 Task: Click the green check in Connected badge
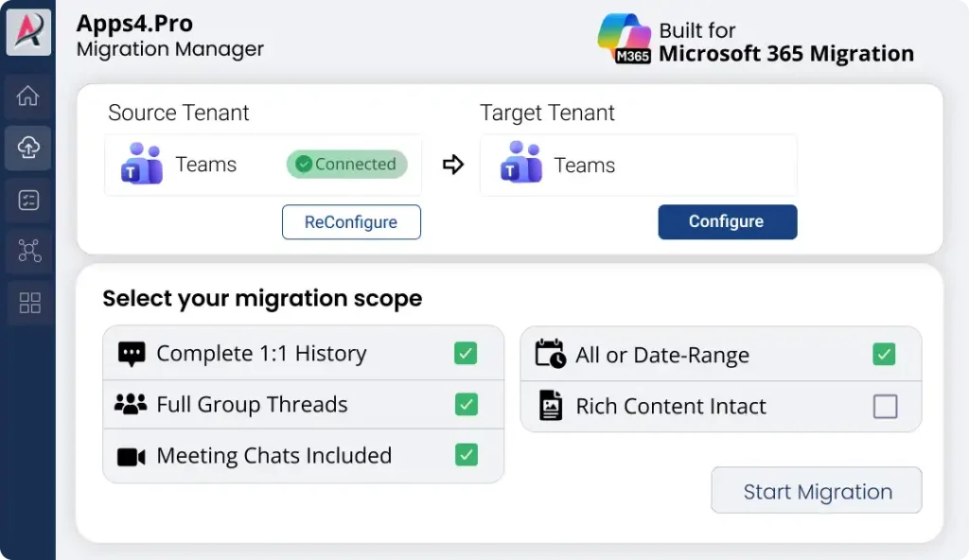pyautogui.click(x=304, y=164)
